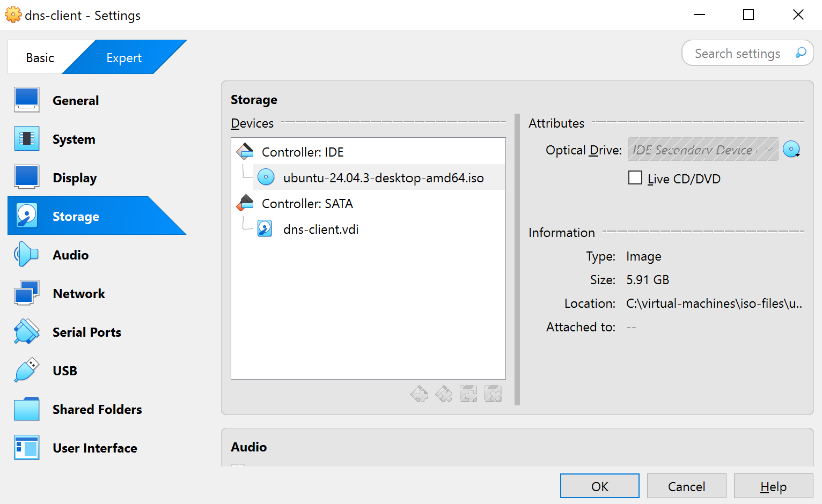Select the Network monitors icon
The image size is (822, 504).
26,293
